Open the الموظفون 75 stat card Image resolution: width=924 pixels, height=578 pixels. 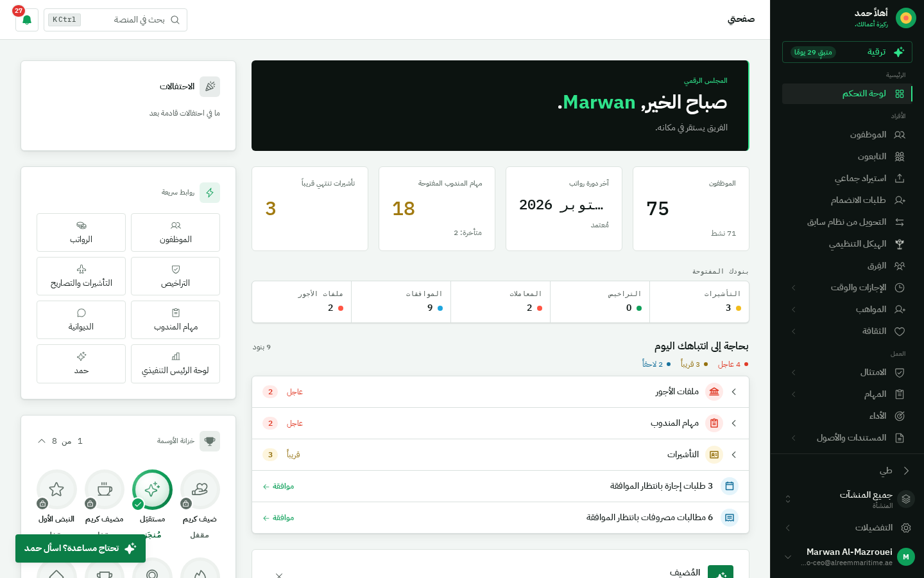tap(690, 209)
